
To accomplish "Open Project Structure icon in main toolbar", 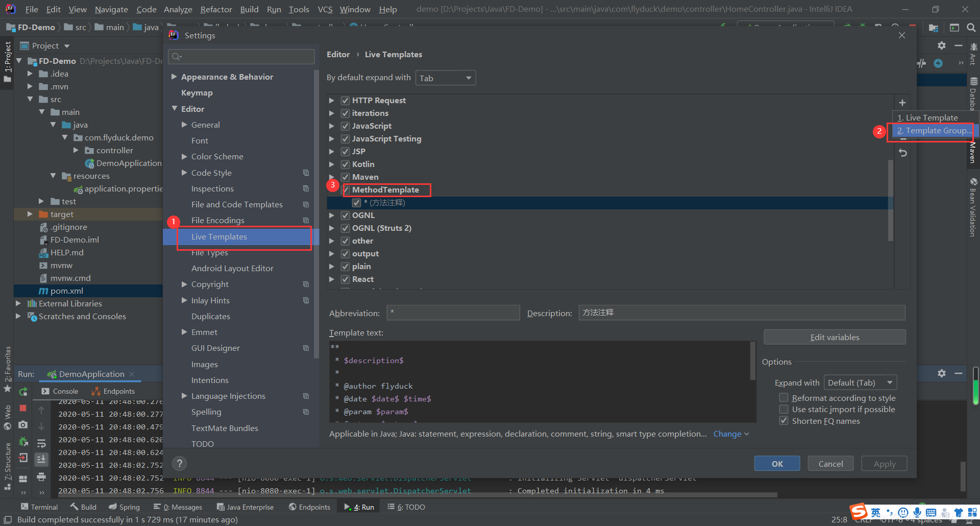I will pos(934,28).
